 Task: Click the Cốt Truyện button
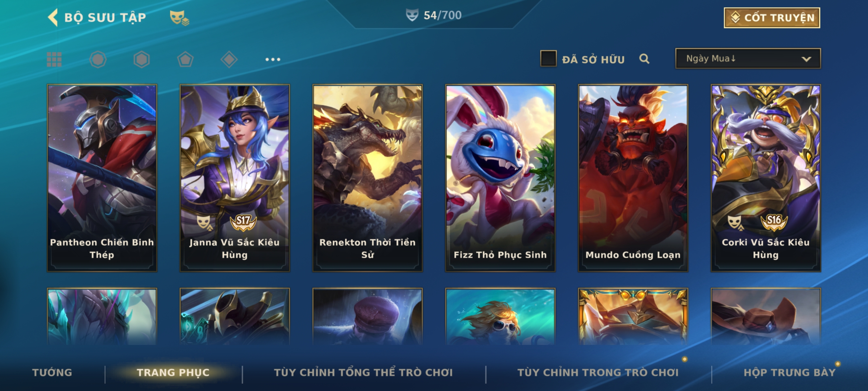(772, 18)
